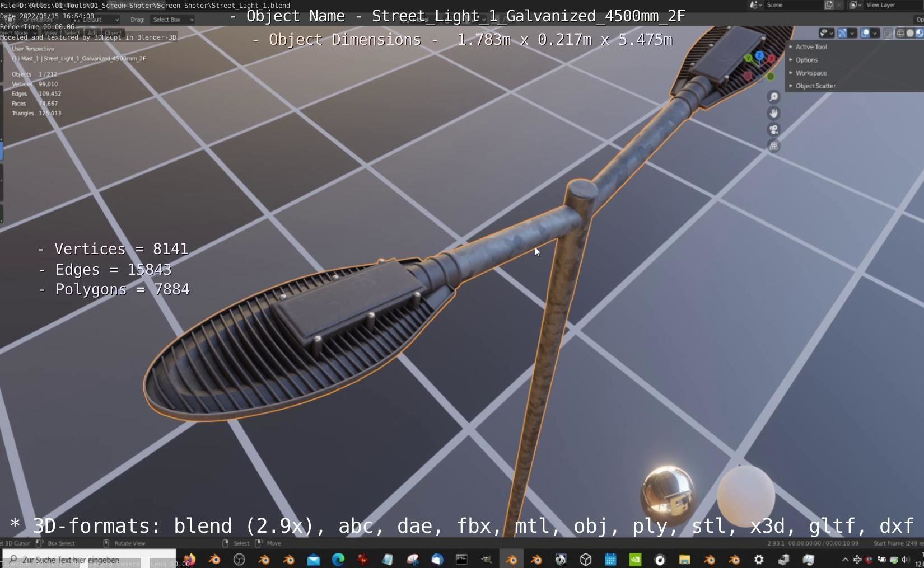This screenshot has height=568, width=924.
Task: Click the zoom magnifier navigation icon
Action: pos(773,97)
